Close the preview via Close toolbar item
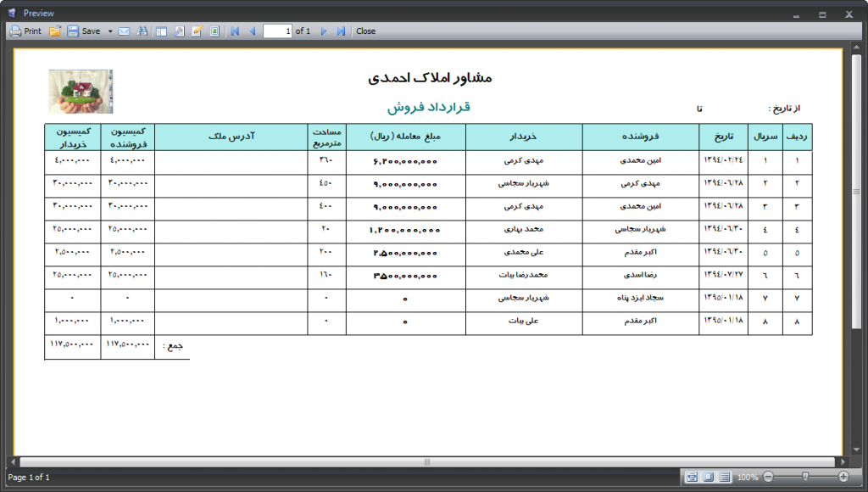The width and height of the screenshot is (868, 492). point(366,31)
